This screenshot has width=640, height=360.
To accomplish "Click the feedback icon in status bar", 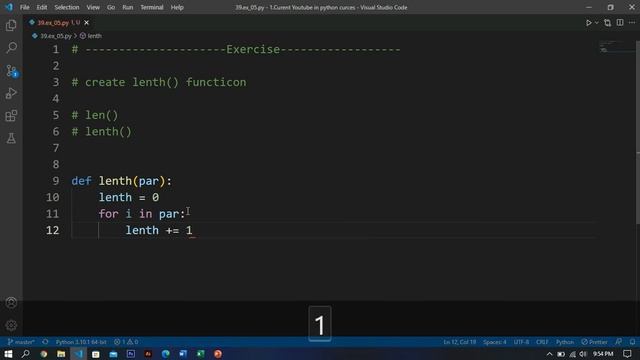I will 619,342.
